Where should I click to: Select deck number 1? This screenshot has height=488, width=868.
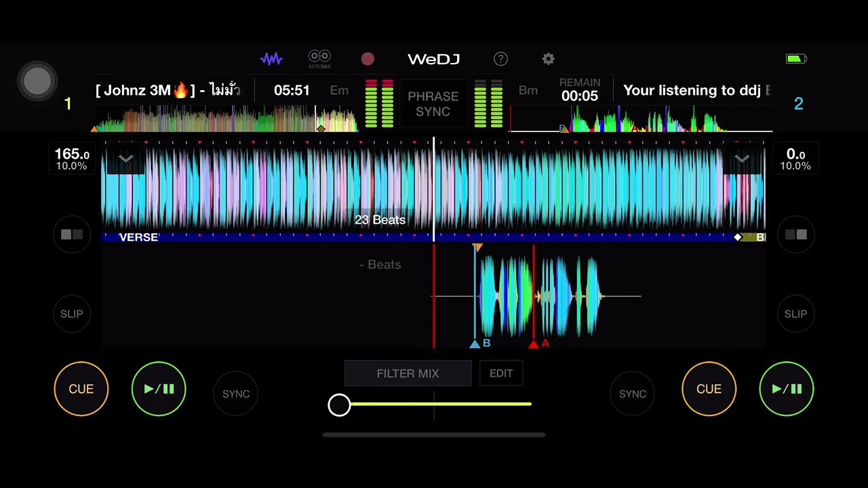(x=68, y=104)
